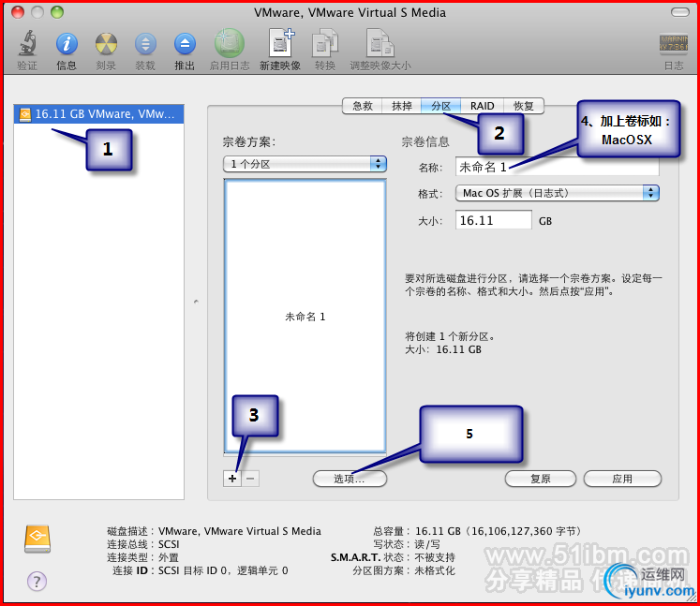Click the Revert (复原) button

(540, 479)
